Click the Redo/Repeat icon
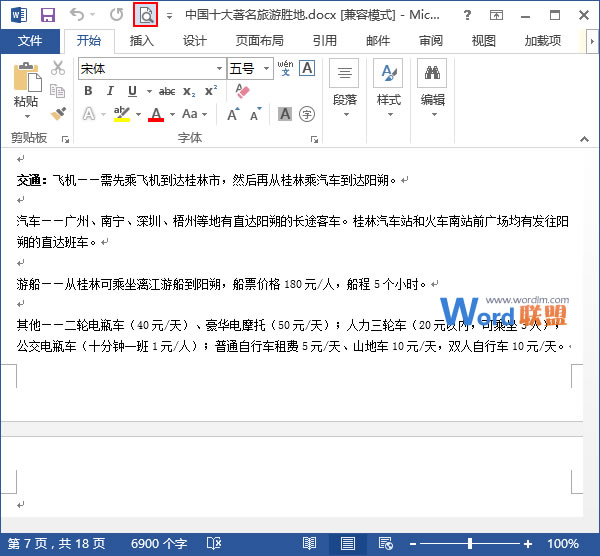The image size is (600, 556). click(x=117, y=15)
